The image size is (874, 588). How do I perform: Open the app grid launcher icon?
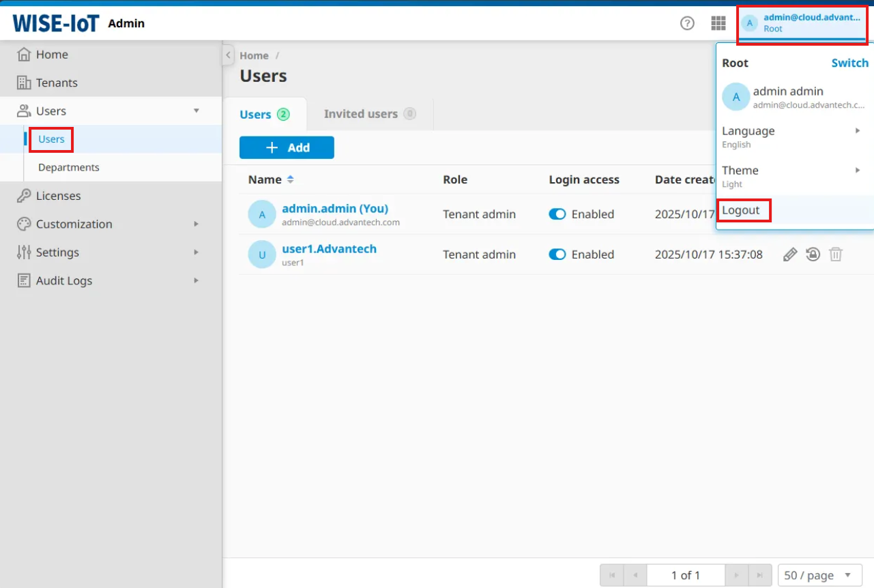[x=718, y=23]
